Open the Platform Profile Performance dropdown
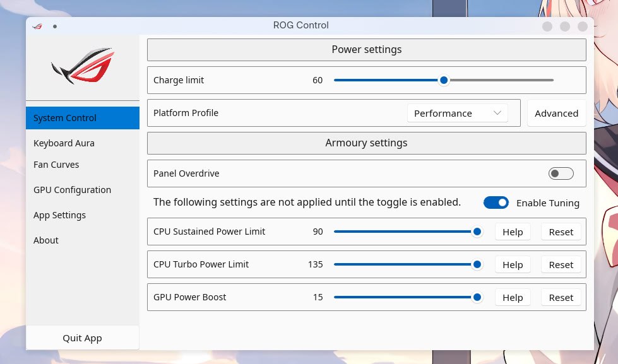 457,113
